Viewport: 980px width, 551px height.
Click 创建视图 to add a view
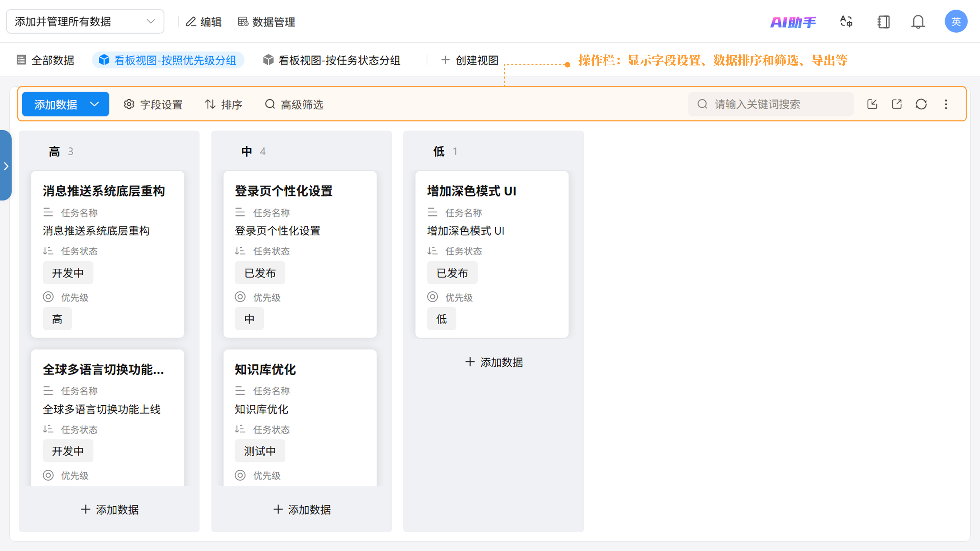[x=470, y=60]
